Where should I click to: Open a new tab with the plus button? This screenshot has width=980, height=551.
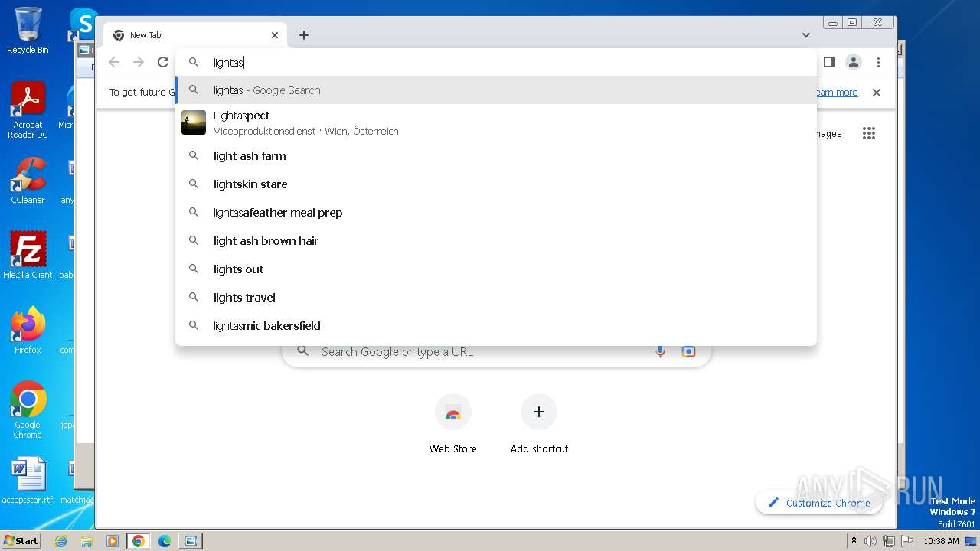coord(304,35)
